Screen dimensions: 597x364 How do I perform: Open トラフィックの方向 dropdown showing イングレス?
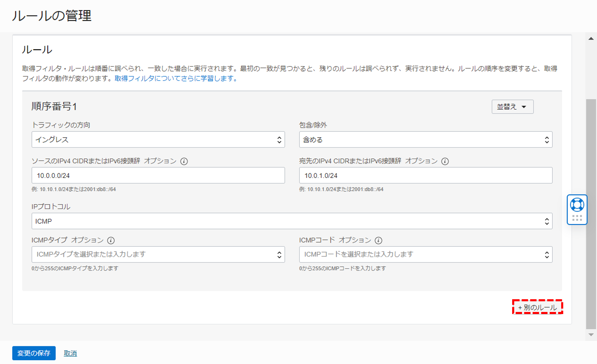coord(158,140)
